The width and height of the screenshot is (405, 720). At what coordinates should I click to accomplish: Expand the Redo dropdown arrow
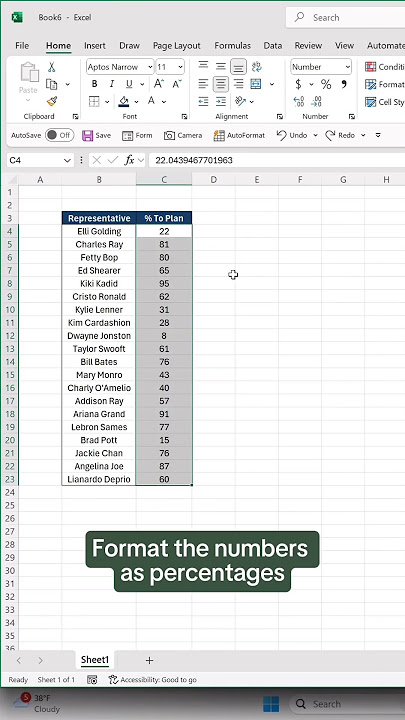point(363,135)
